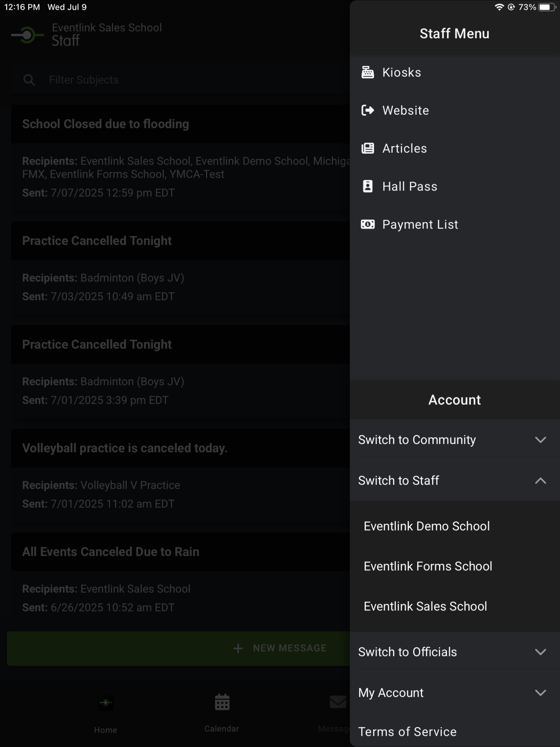Collapse Switch to Staff section
This screenshot has width=560, height=747.
tap(455, 481)
